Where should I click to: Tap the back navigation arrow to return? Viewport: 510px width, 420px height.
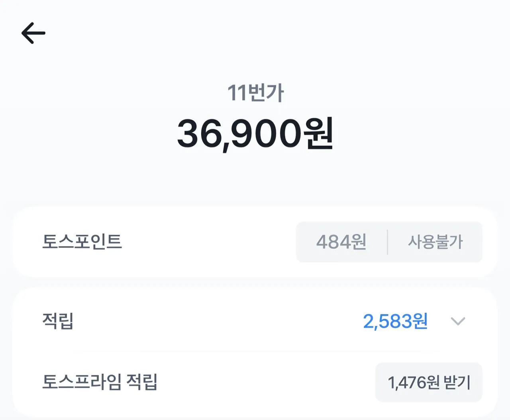coord(34,33)
